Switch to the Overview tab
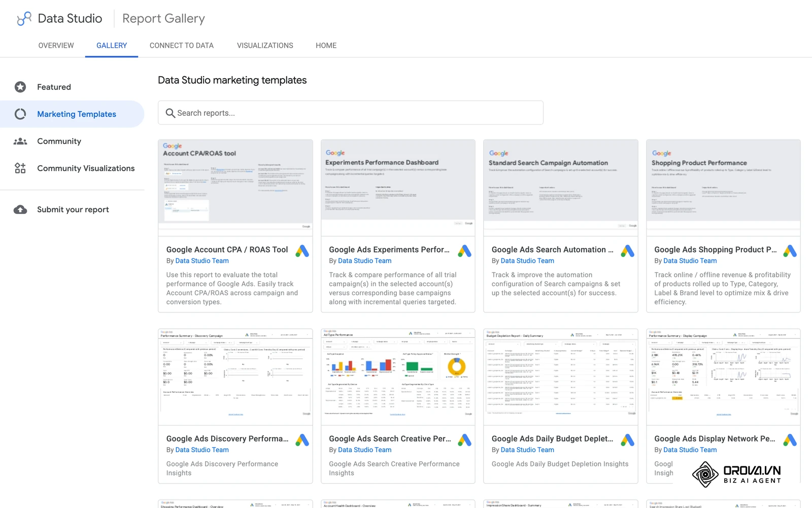The image size is (812, 508). pos(56,45)
